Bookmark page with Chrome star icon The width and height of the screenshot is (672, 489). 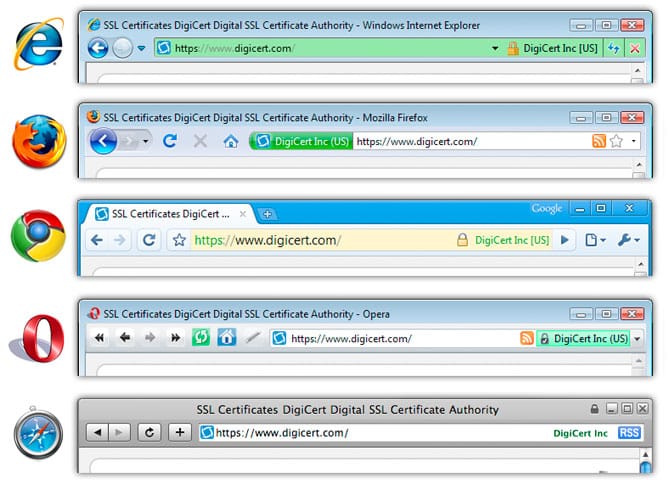click(x=179, y=240)
